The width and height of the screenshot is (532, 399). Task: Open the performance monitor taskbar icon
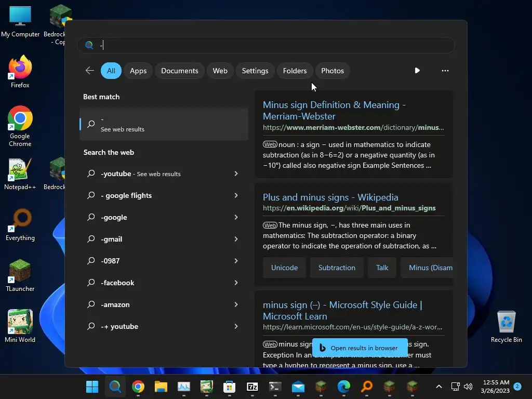click(184, 387)
